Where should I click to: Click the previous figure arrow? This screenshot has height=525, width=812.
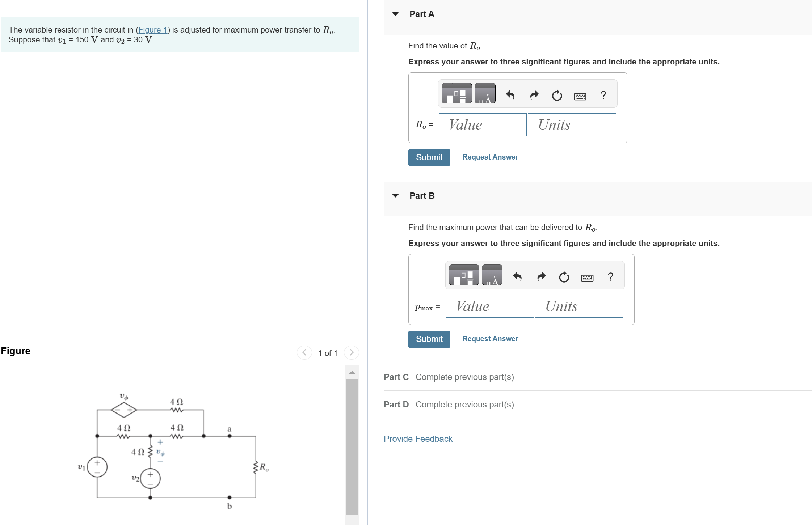tap(304, 352)
